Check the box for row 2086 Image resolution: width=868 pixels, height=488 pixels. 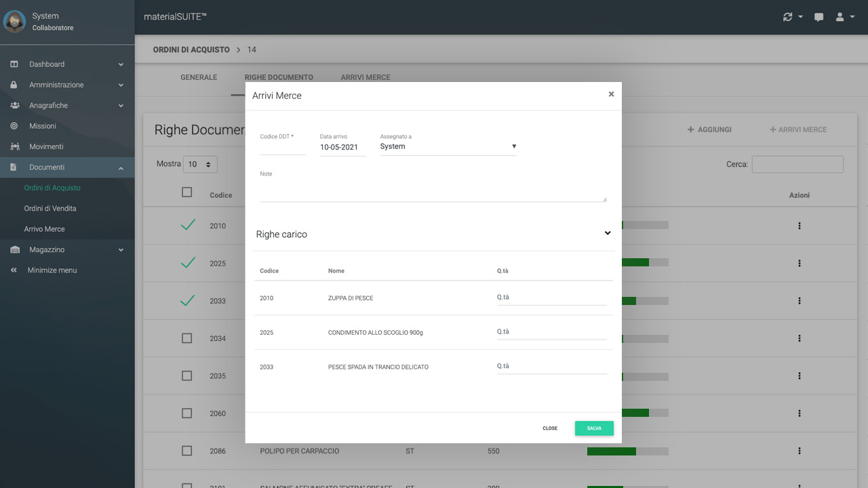point(187,451)
